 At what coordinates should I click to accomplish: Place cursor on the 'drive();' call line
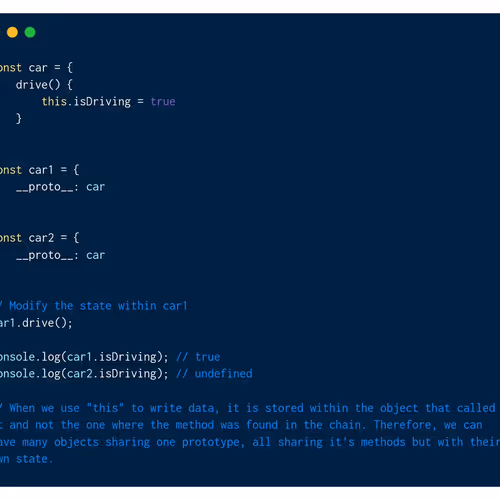36,323
